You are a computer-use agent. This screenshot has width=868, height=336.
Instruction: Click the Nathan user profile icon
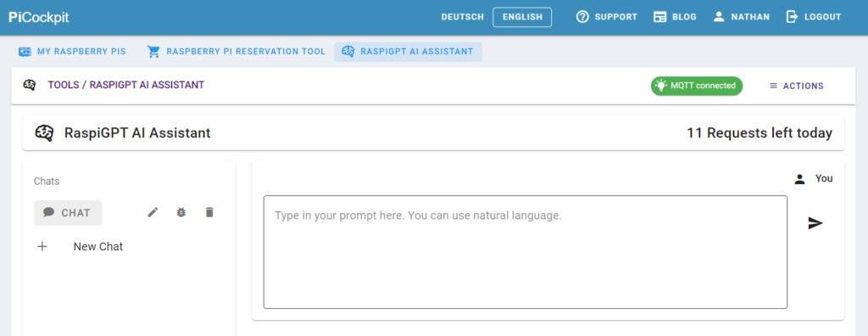(719, 17)
